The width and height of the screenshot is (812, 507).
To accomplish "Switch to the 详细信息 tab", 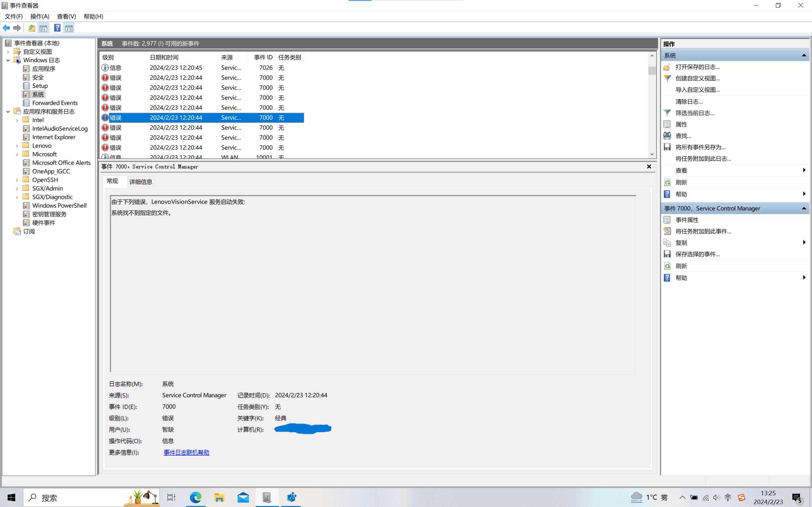I will [141, 181].
